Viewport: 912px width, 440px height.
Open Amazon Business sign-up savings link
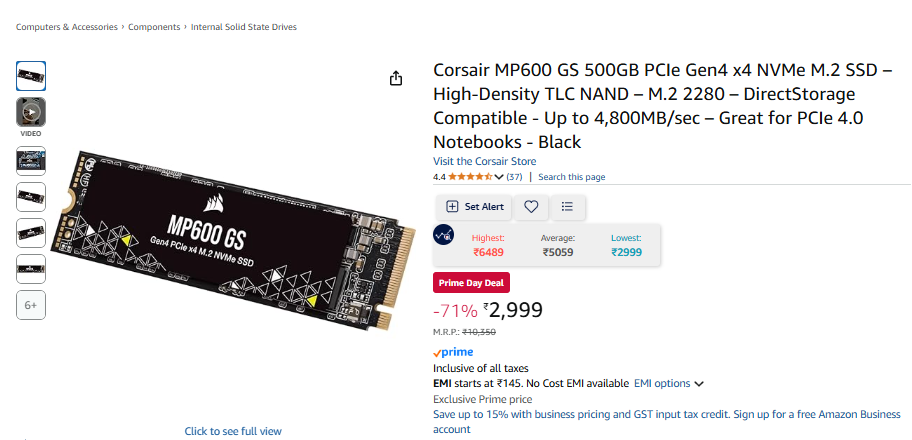[667, 422]
